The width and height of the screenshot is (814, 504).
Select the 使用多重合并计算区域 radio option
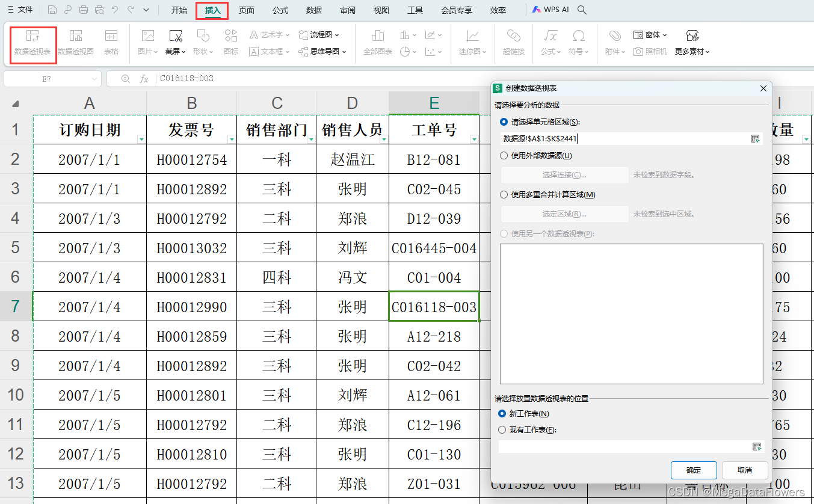coord(504,194)
